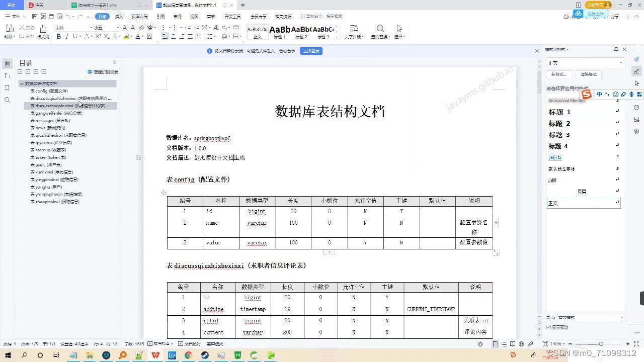Apply underline to text

point(74,36)
